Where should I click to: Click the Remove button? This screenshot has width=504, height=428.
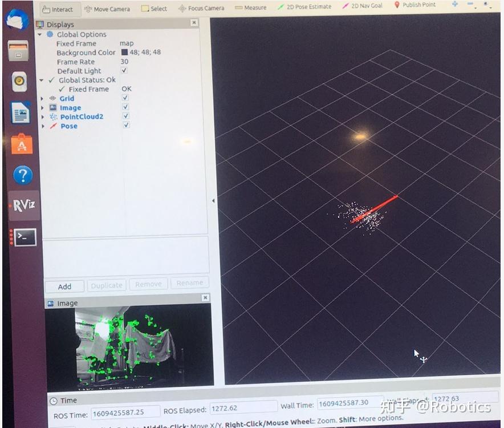[x=148, y=284]
